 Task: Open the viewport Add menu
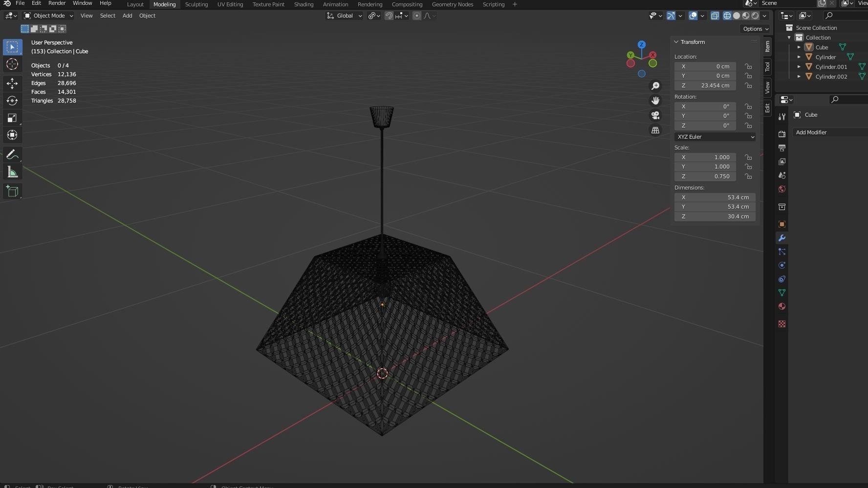click(x=127, y=16)
